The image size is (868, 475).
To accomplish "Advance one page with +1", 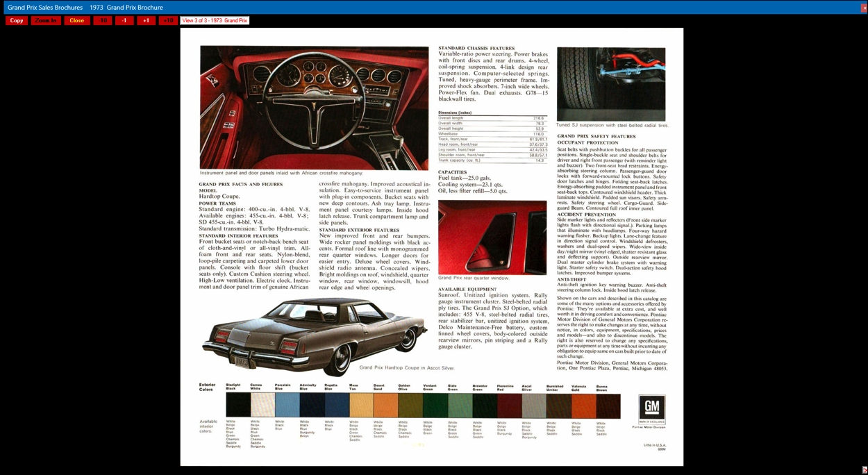I will click(x=146, y=21).
